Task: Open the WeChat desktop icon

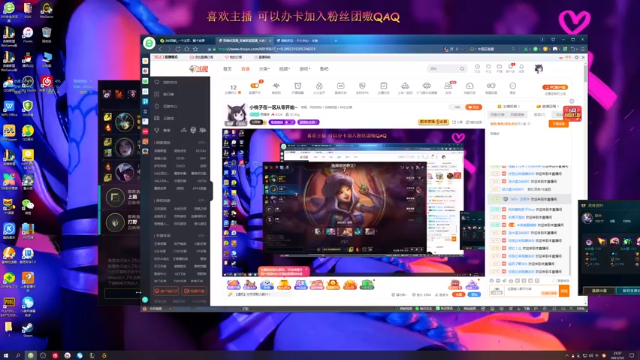Action: pyautogui.click(x=28, y=206)
